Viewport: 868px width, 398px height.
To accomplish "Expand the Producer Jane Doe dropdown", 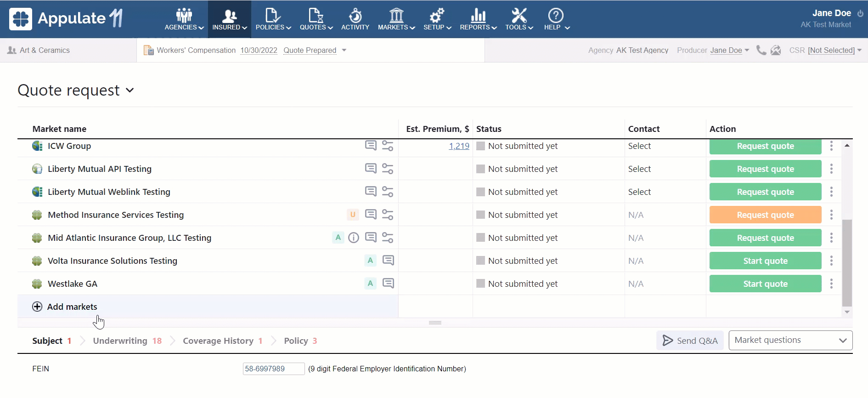I will coord(747,50).
